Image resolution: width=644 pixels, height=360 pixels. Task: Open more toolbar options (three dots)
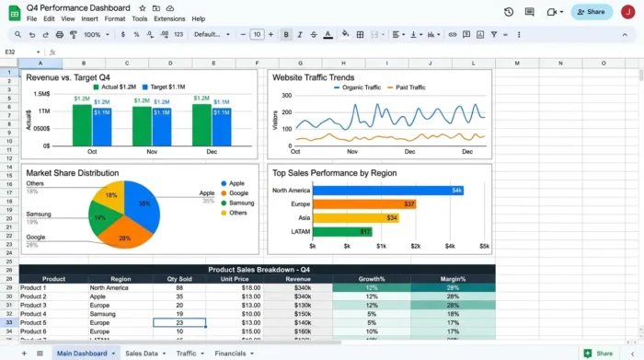[519, 34]
